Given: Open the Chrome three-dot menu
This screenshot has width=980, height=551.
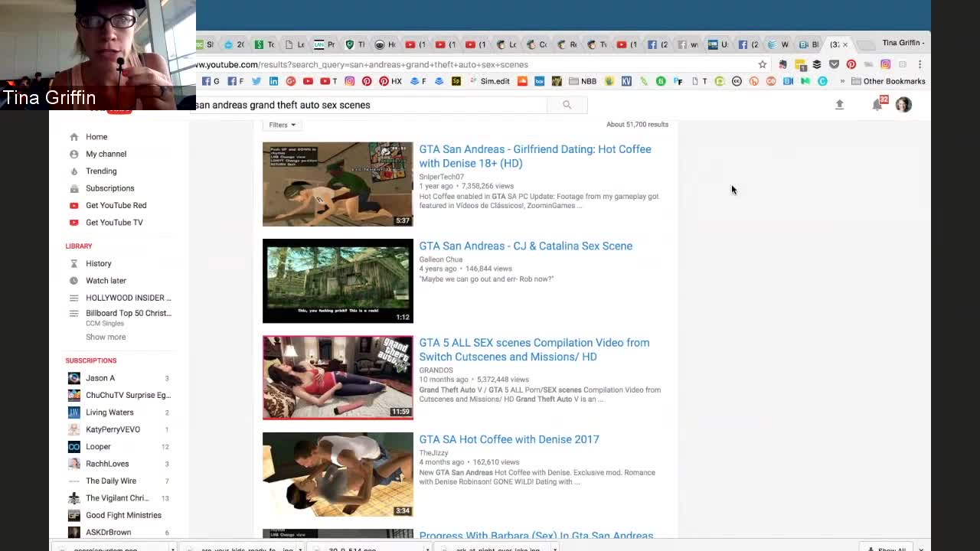Looking at the screenshot, I should (920, 64).
